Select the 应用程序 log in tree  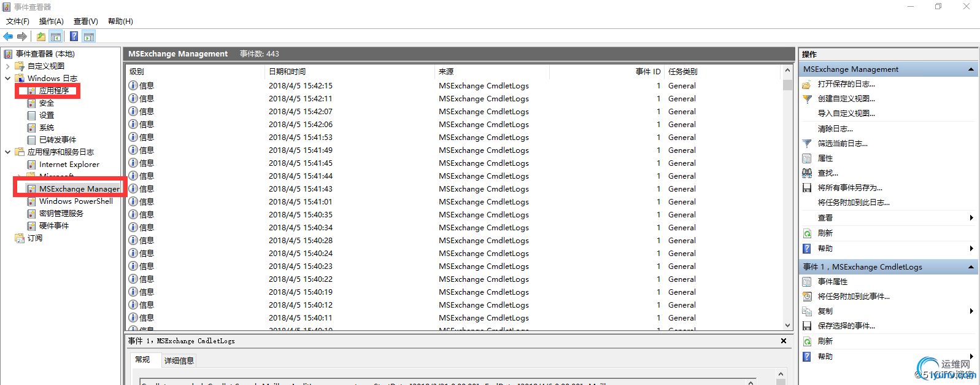click(x=54, y=91)
